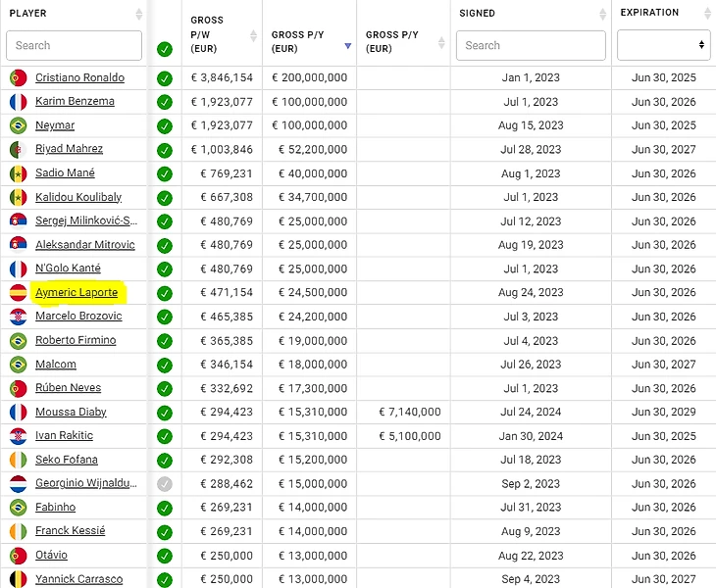Click the Gross P/W (EUR) column header
This screenshot has width=716, height=588.
[x=207, y=33]
